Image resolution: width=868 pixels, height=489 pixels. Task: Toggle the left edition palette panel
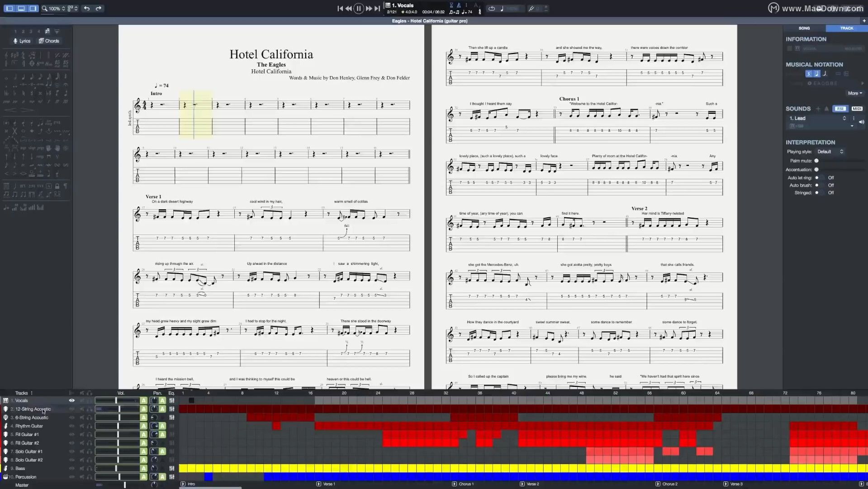pyautogui.click(x=9, y=8)
